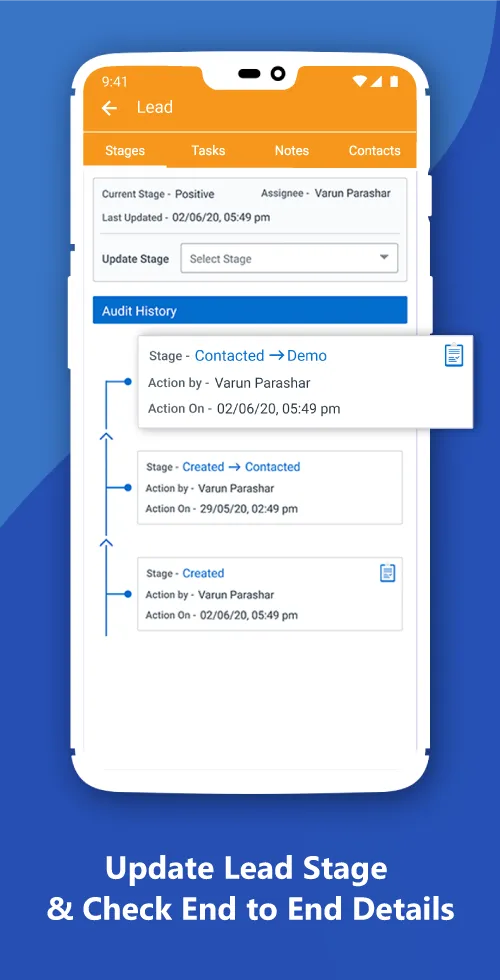Click the 9:41 clock in status bar
The width and height of the screenshot is (500, 980).
coord(115,81)
